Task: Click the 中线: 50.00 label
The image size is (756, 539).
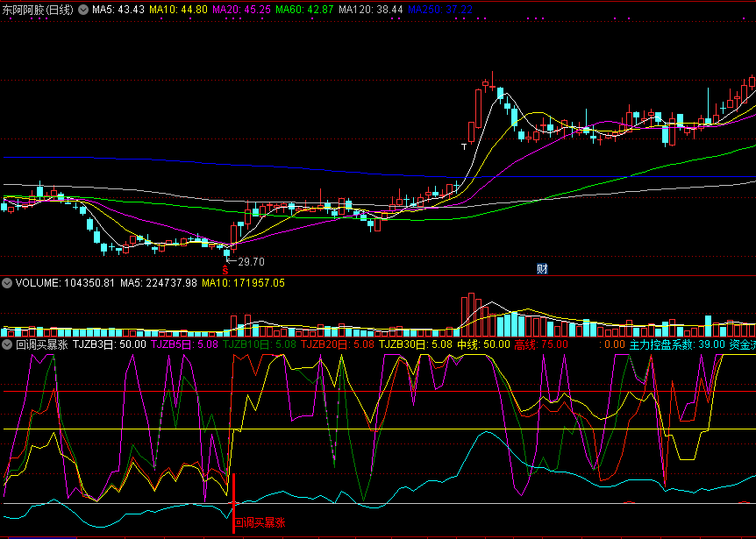Action: point(483,344)
